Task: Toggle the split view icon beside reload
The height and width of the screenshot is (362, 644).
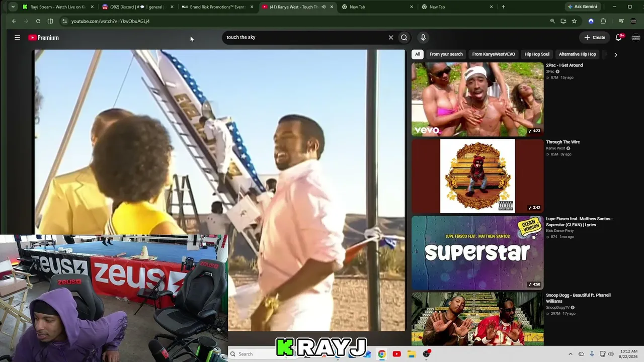Action: pyautogui.click(x=50, y=21)
